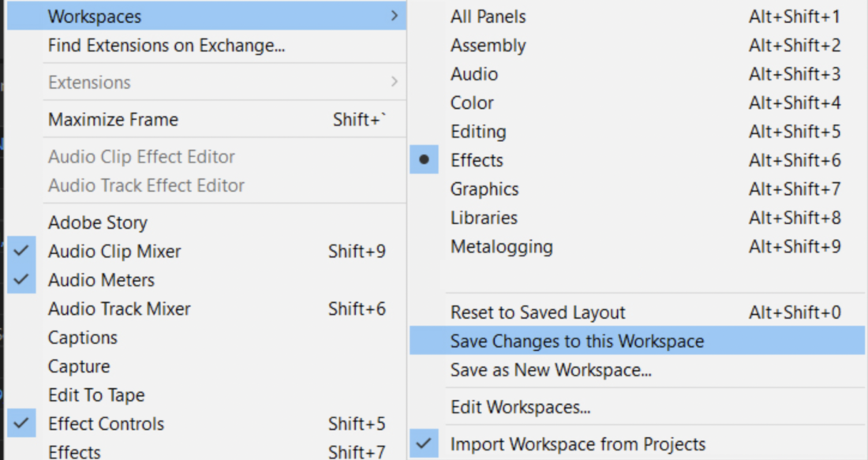Toggle off the Audio Meters panel

(x=103, y=280)
